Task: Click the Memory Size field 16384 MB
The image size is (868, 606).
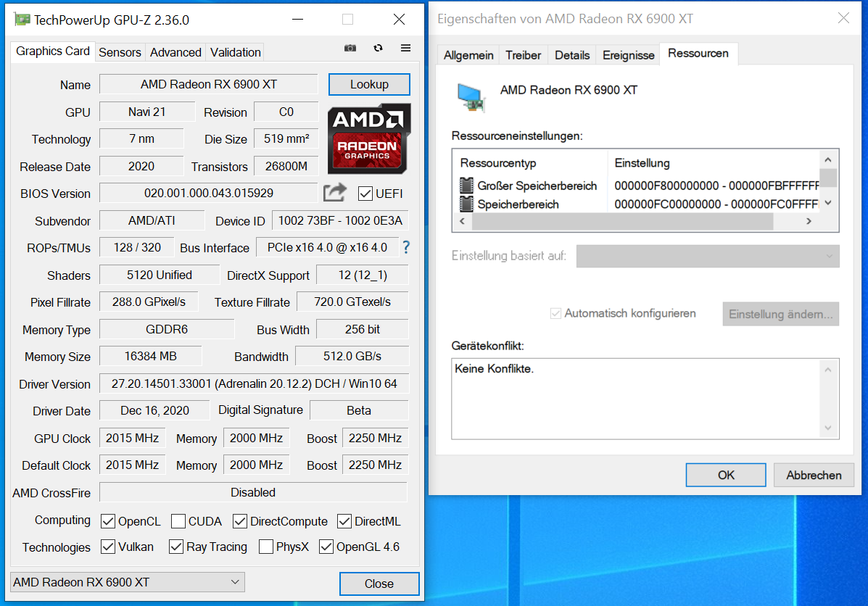Action: (x=151, y=357)
